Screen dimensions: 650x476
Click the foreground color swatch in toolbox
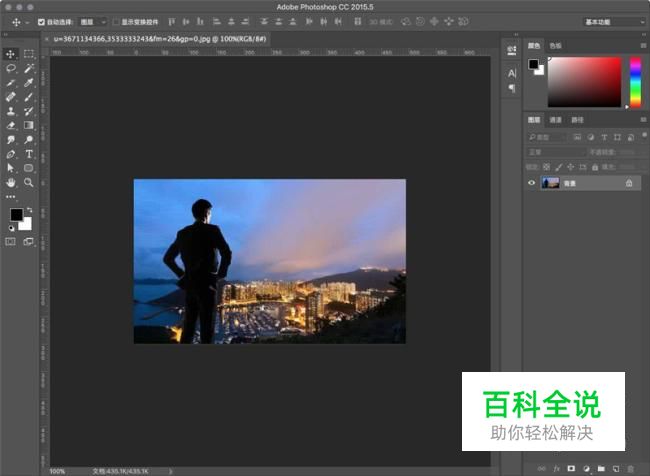pos(16,215)
